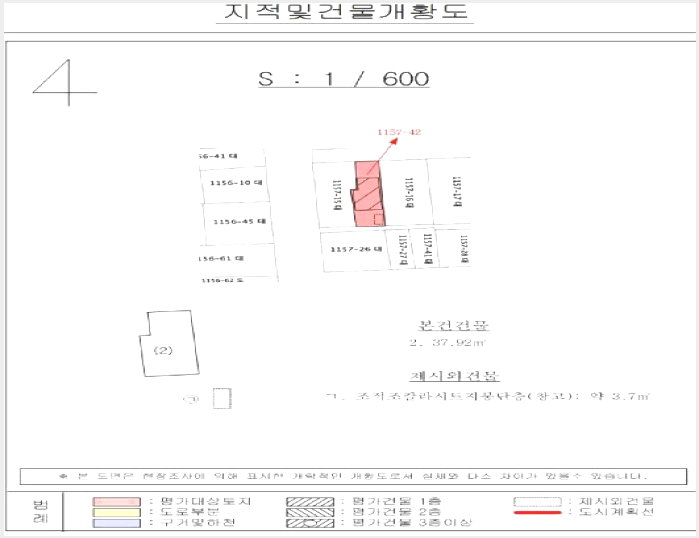Click the title 지적및건물개황도
This screenshot has height=538, width=699.
[x=345, y=12]
